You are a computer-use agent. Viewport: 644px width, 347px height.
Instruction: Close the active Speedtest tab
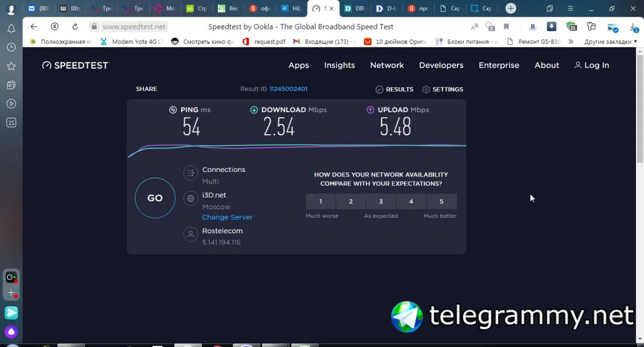coord(331,9)
